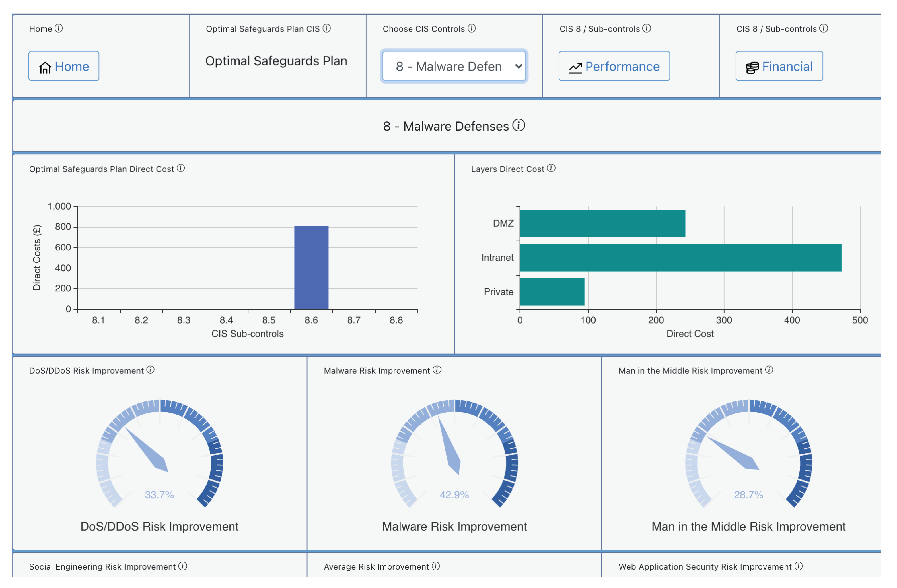Go to the Home page button

tap(64, 66)
